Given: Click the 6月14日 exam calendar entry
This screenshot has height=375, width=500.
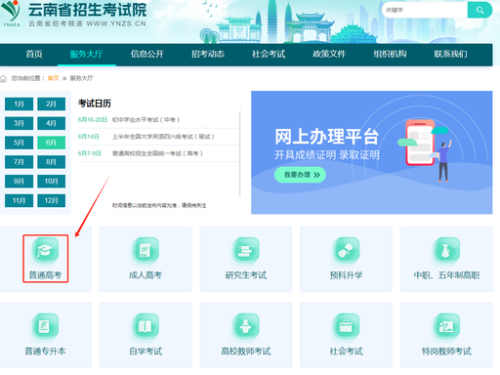Looking at the screenshot, I should [x=158, y=137].
